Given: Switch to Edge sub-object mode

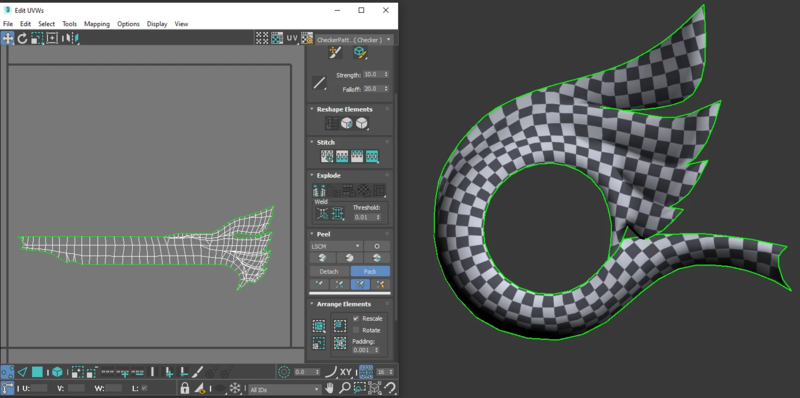Looking at the screenshot, I should coord(22,372).
